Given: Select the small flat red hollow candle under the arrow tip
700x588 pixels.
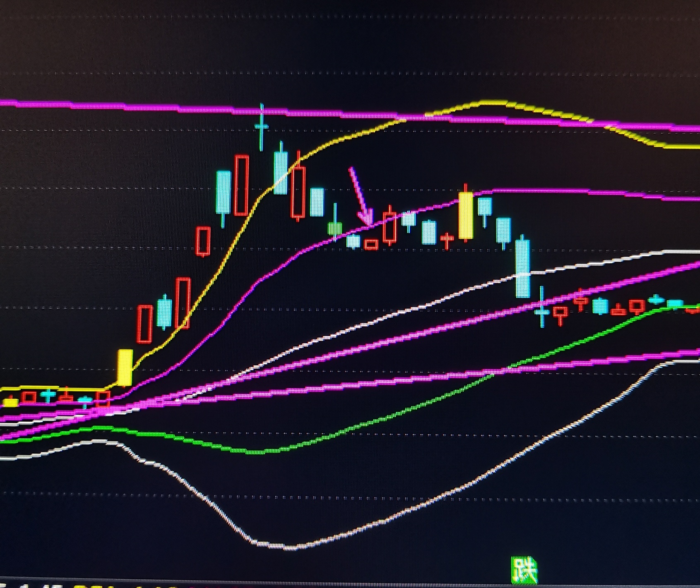Looking at the screenshot, I should (x=371, y=245).
